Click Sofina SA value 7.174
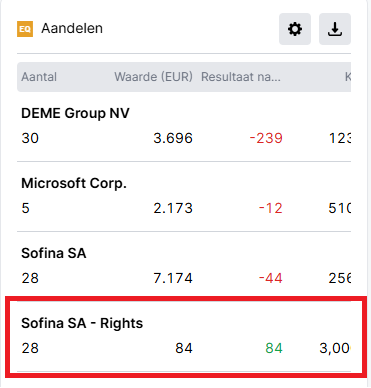371x388 pixels. [173, 278]
